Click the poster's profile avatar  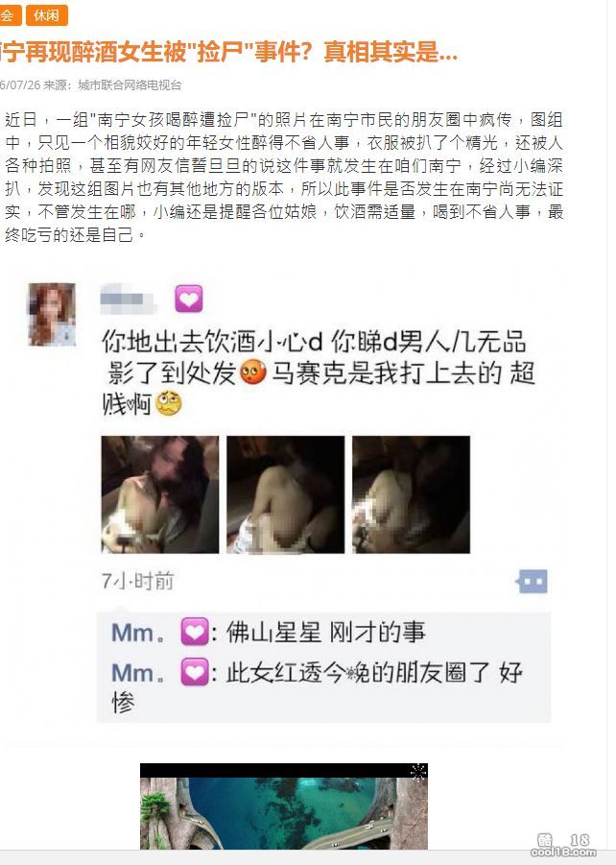pyautogui.click(x=53, y=314)
